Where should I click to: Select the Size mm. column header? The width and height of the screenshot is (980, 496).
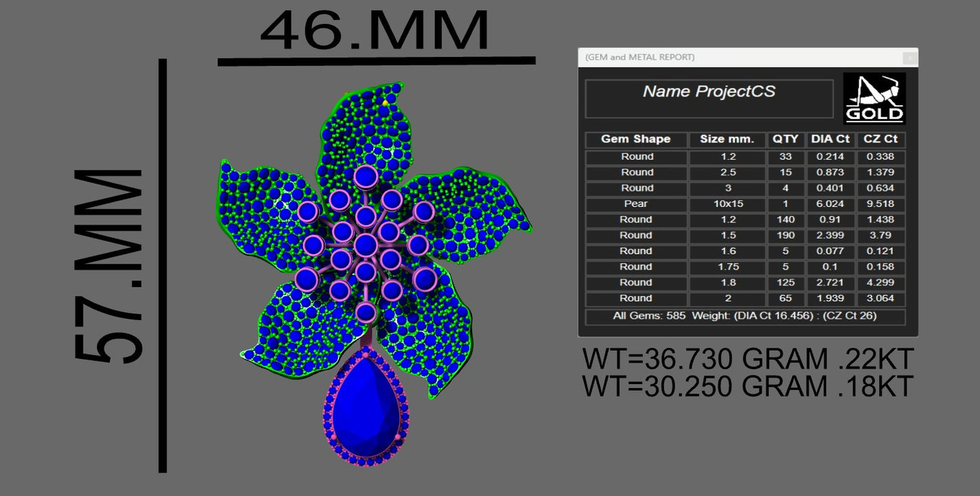point(727,140)
